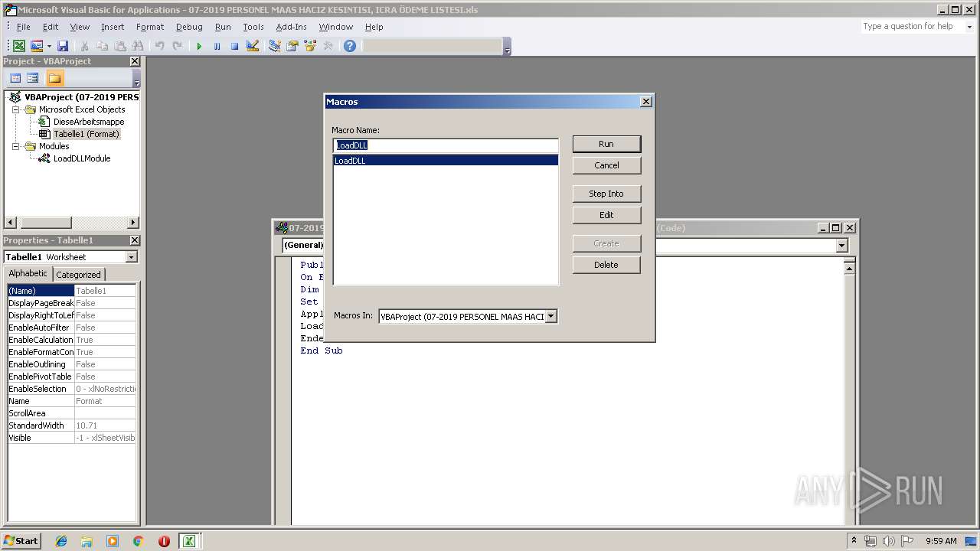Open the Tools menu

(253, 27)
